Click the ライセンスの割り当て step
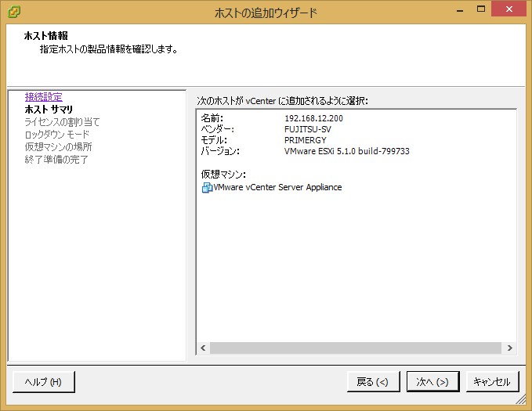 [62, 122]
